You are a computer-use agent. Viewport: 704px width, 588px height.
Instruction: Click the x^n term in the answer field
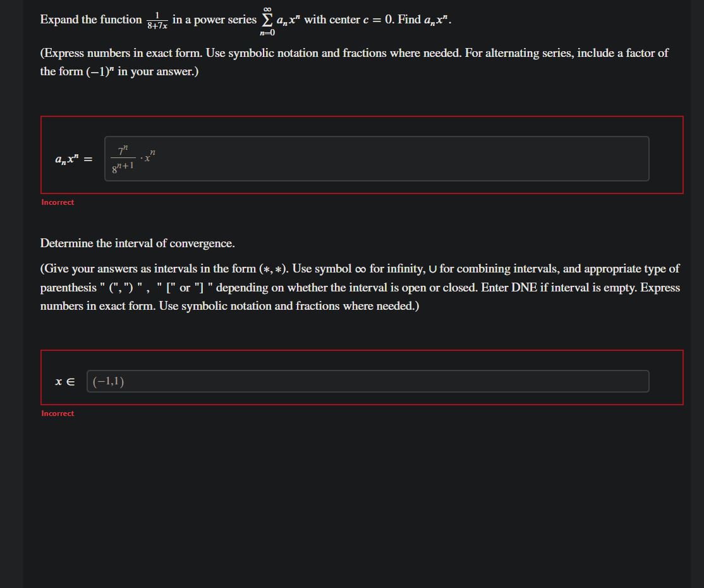coord(149,156)
